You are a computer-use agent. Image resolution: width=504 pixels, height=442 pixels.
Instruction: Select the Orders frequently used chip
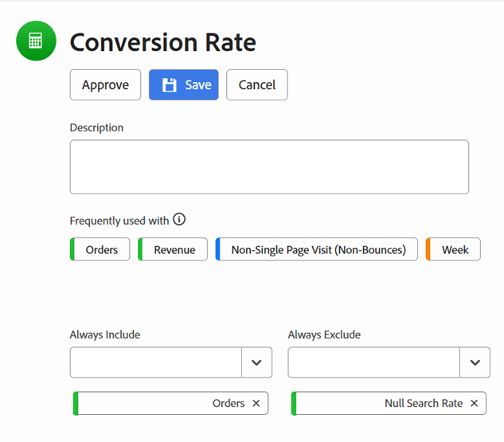click(x=101, y=250)
